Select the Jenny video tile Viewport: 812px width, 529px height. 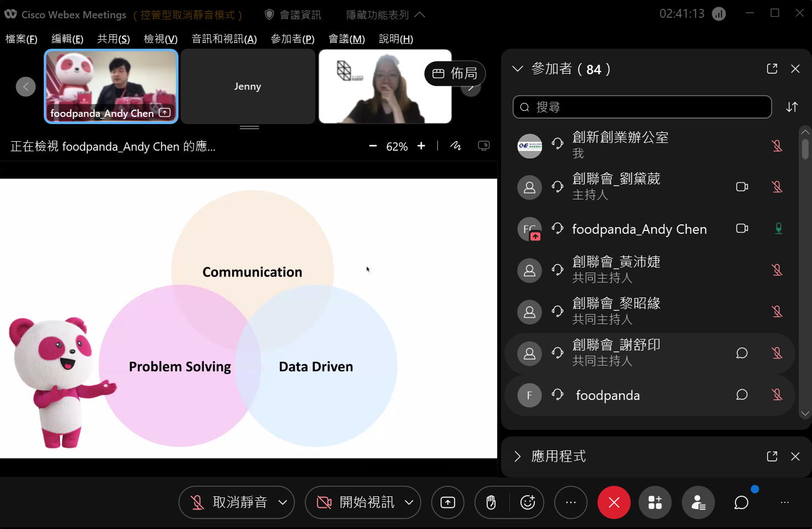pos(248,86)
